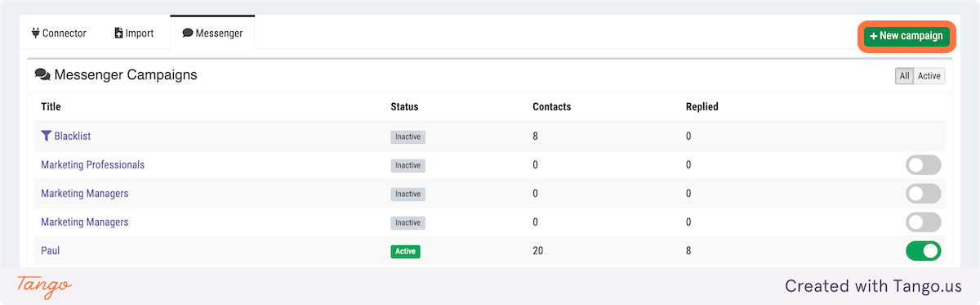Select the Messenger tab
980x305 pixels.
212,34
